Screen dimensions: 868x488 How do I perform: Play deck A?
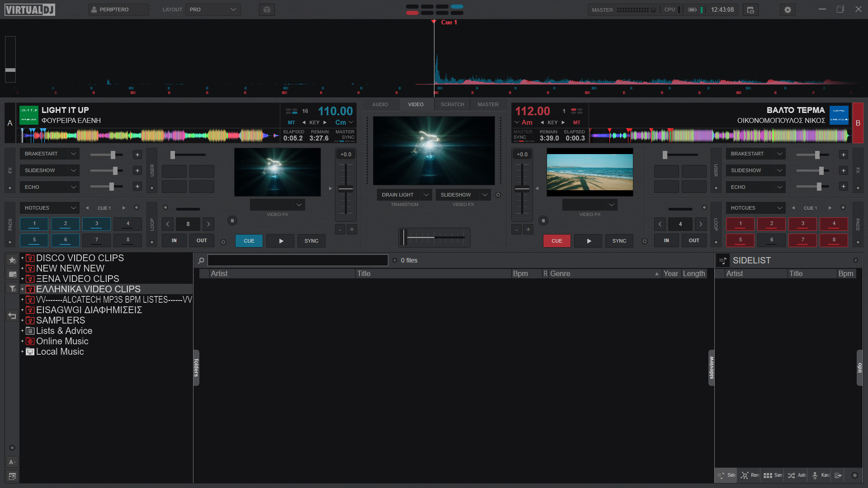[281, 241]
